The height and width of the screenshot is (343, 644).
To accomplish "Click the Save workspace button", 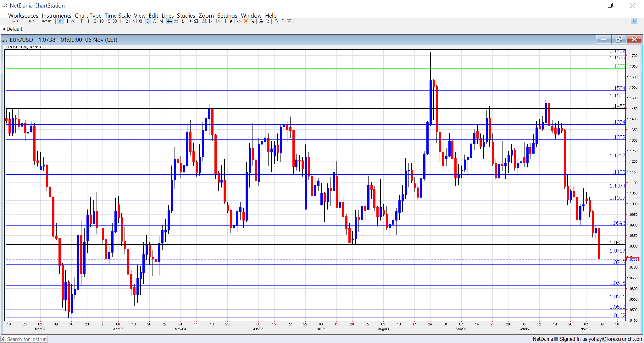I will pyautogui.click(x=31, y=21).
